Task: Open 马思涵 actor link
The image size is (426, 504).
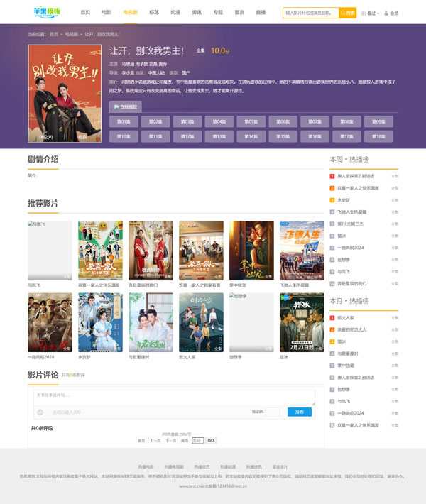Action: [x=128, y=63]
